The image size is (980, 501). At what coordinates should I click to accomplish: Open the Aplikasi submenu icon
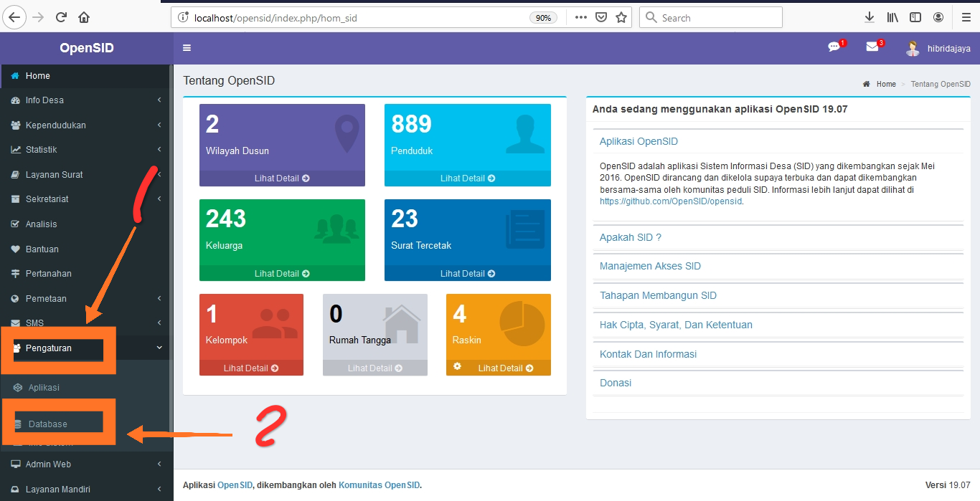click(x=18, y=388)
